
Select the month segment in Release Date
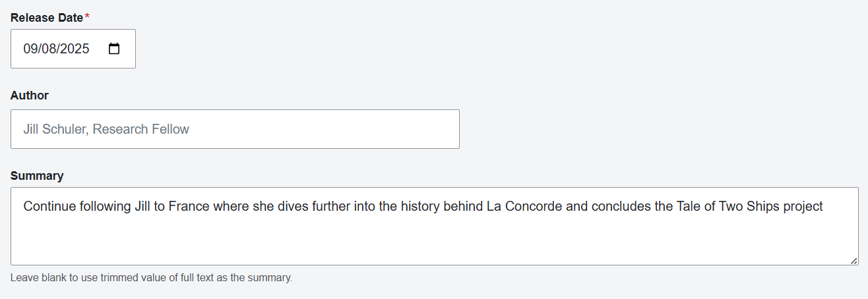pos(30,49)
